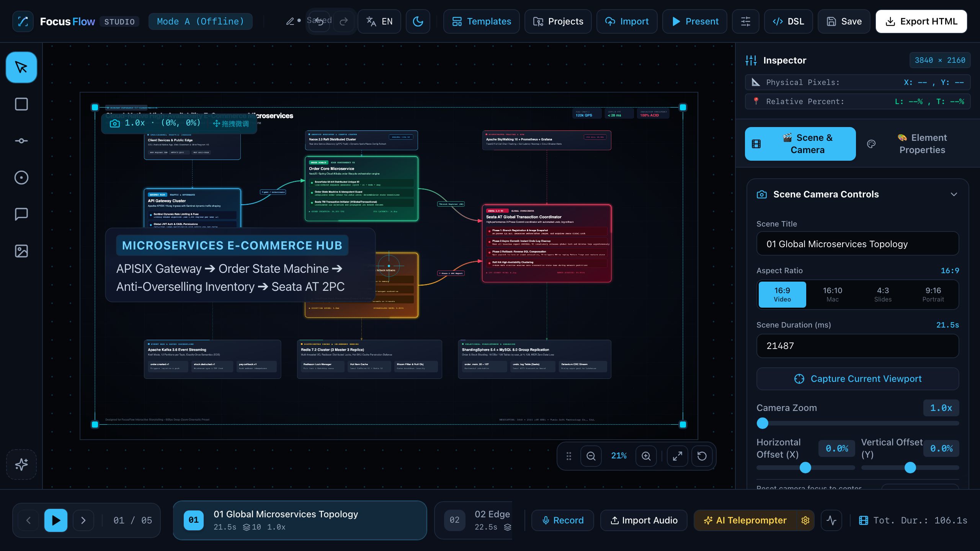This screenshot has width=980, height=551.
Task: Edit the Scene Title field
Action: pyautogui.click(x=857, y=244)
